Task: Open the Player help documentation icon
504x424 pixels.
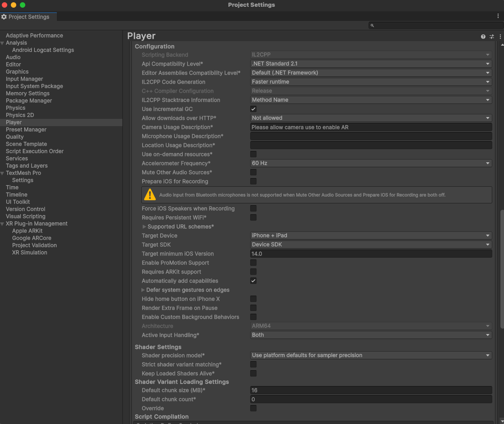Action: tap(483, 37)
